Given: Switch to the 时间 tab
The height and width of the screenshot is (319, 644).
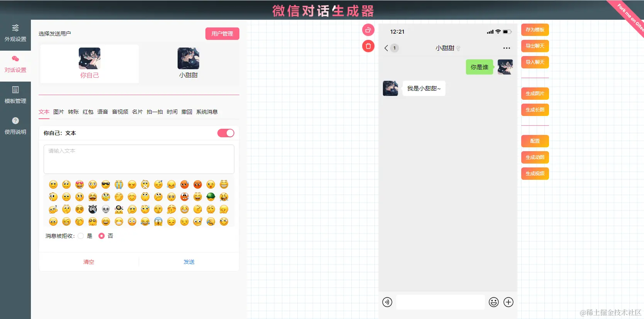Looking at the screenshot, I should click(x=172, y=112).
